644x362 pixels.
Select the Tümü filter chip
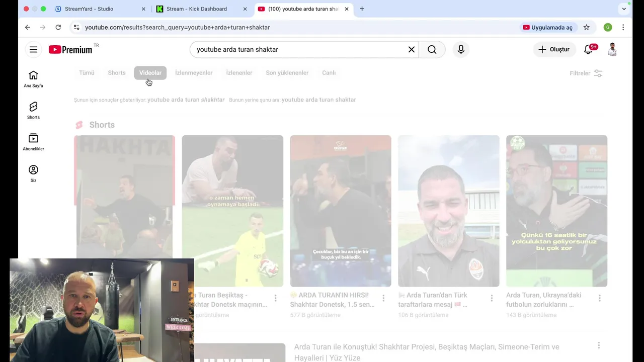click(87, 73)
